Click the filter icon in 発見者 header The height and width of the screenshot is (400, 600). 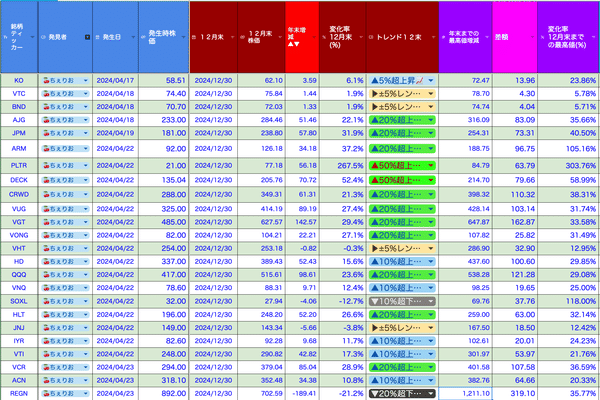[87, 37]
